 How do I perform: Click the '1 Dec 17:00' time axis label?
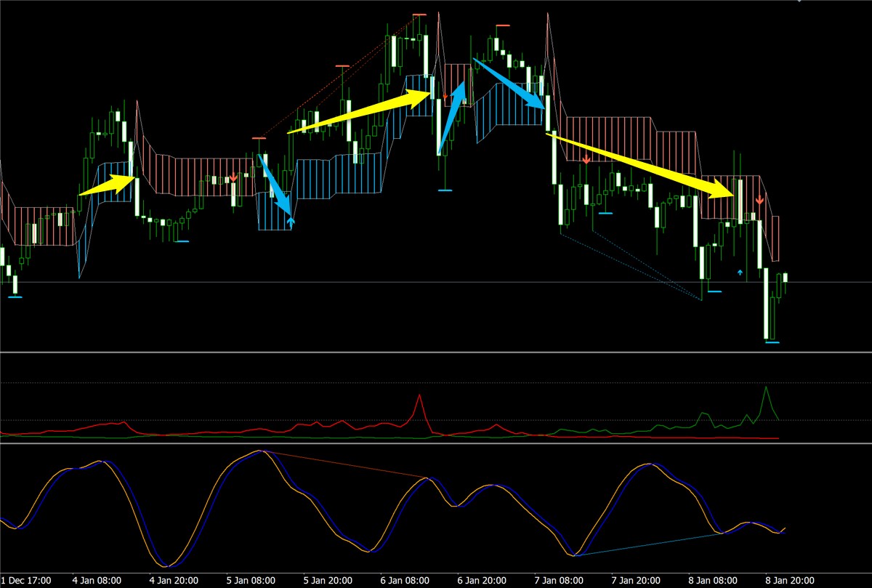point(25,581)
